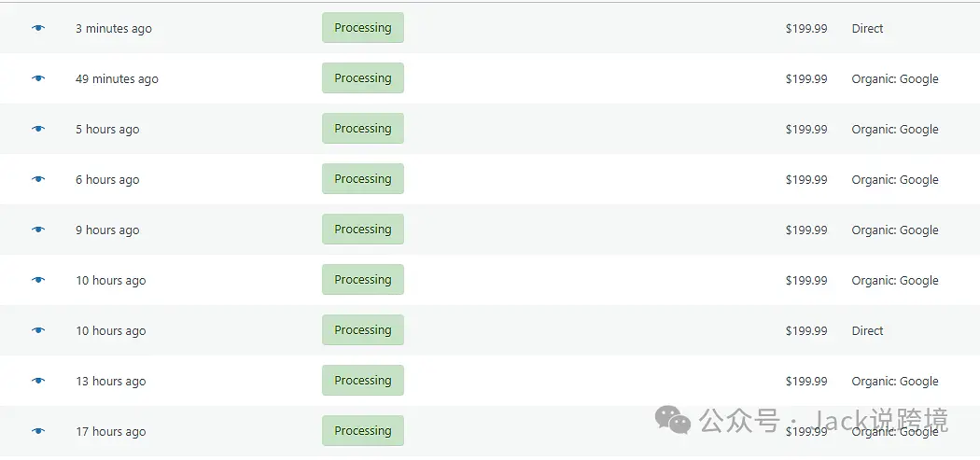
Task: Click Processing badge on 13 hours ago row
Action: click(x=363, y=381)
